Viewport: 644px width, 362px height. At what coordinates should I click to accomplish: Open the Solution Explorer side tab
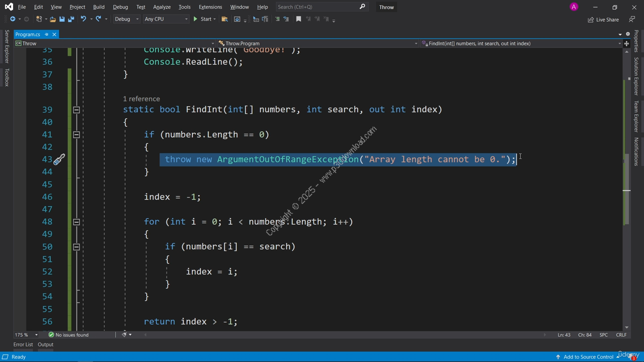click(636, 76)
